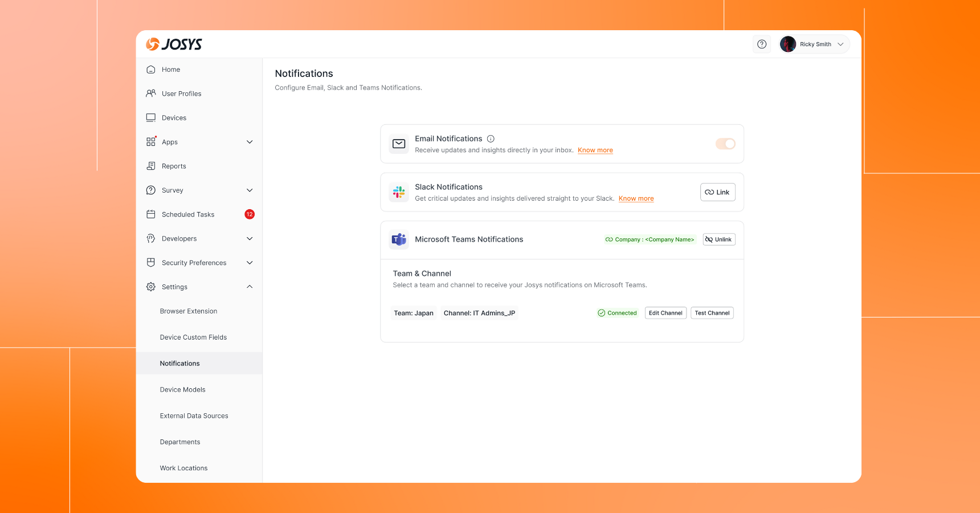
Task: Expand the Developers menu chevron
Action: coord(250,239)
